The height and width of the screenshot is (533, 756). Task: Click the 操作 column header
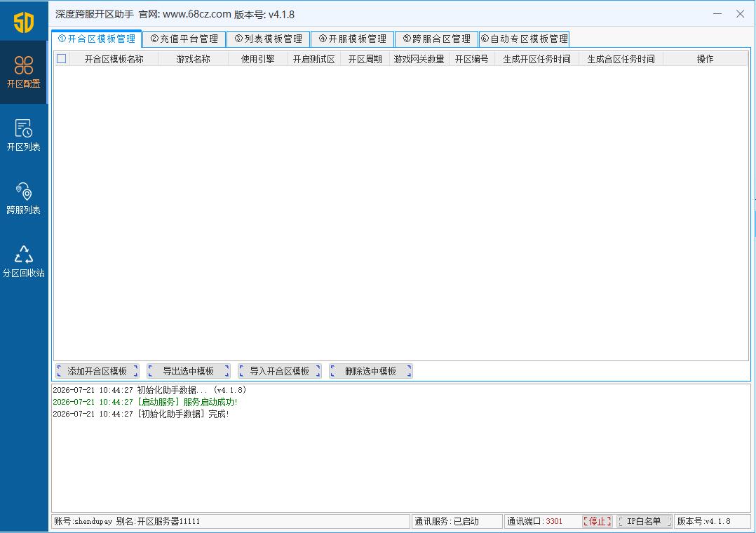(x=705, y=59)
